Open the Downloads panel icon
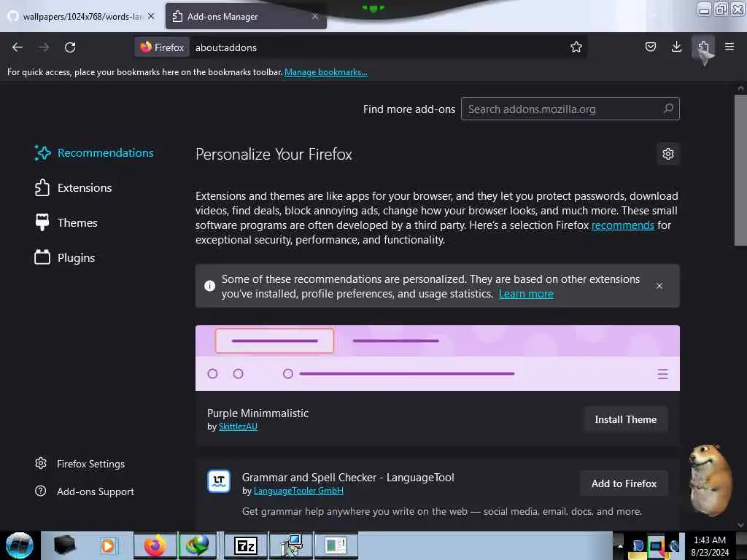 [676, 47]
